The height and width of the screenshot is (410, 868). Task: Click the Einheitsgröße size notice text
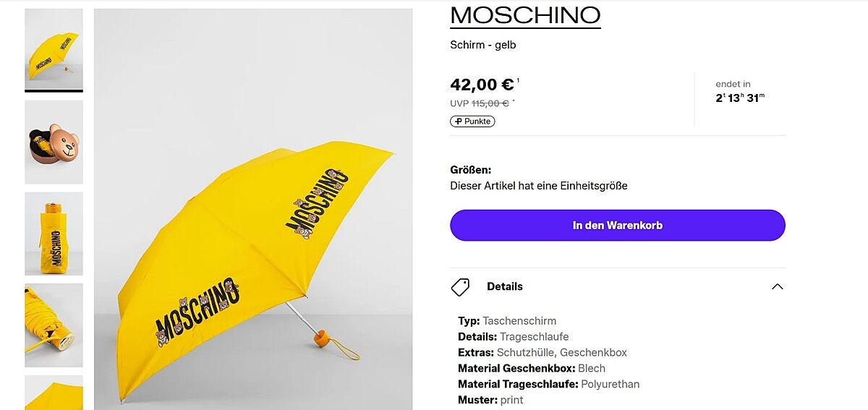pyautogui.click(x=538, y=186)
